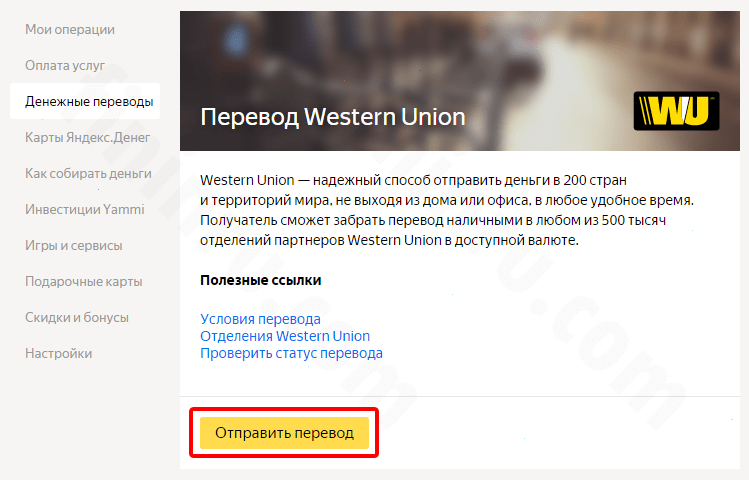Image resolution: width=749 pixels, height=480 pixels.
Task: Open Отделения Western Union link
Action: tap(285, 336)
